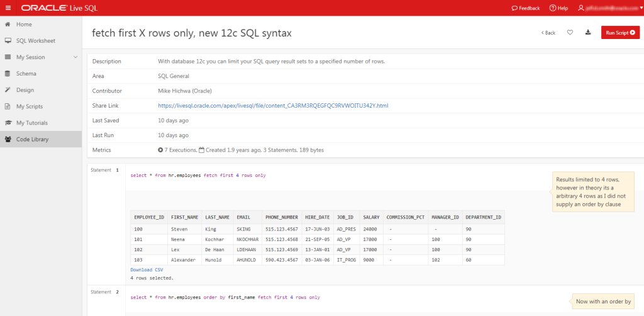Image resolution: width=644 pixels, height=316 pixels.
Task: Click the Code Library people icon
Action: [8, 139]
